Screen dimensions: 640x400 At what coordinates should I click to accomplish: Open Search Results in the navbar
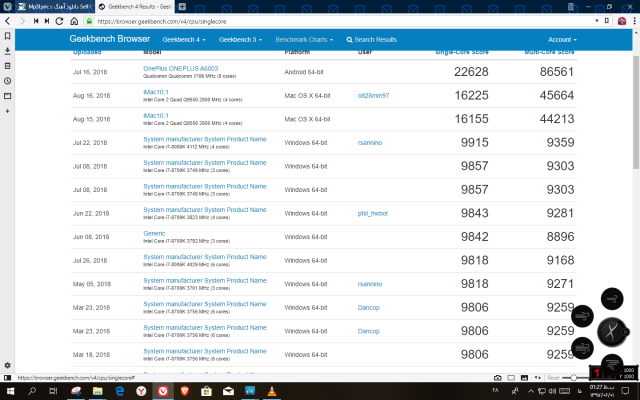click(x=371, y=40)
